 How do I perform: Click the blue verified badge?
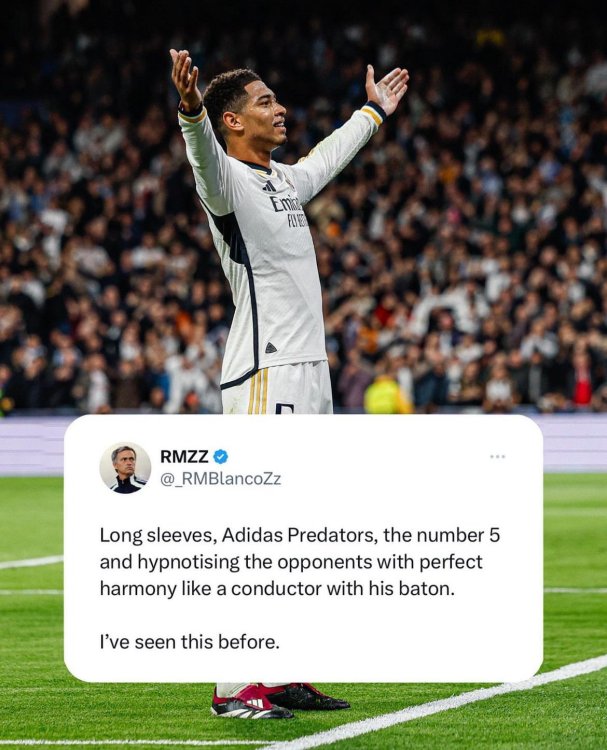tap(220, 457)
